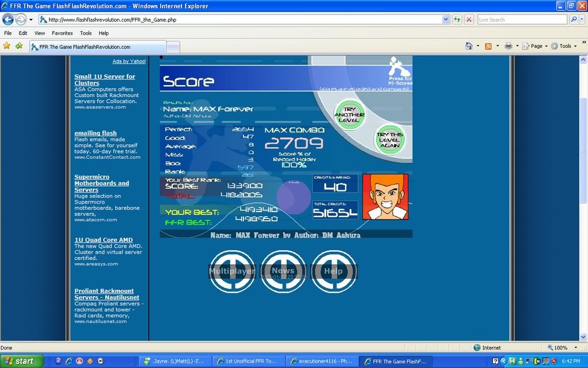Screen dimensions: 588x368
Task: Expand the address bar history dropdown
Action: 446,20
